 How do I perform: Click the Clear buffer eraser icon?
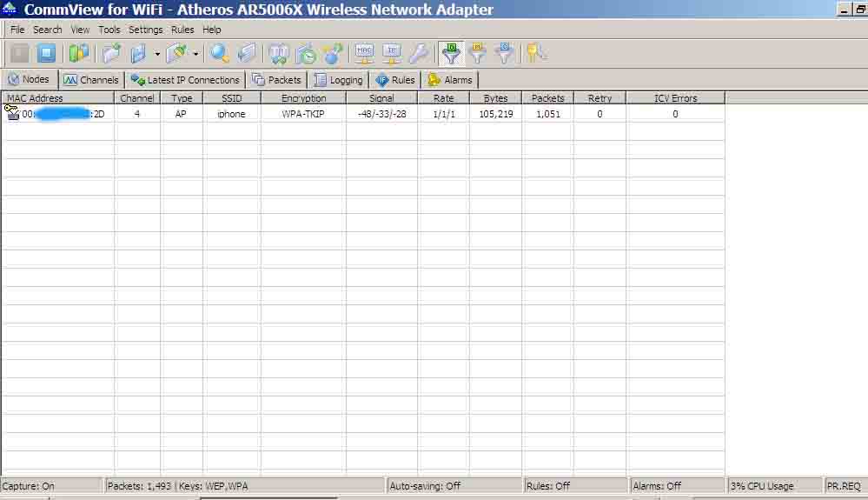[x=177, y=54]
